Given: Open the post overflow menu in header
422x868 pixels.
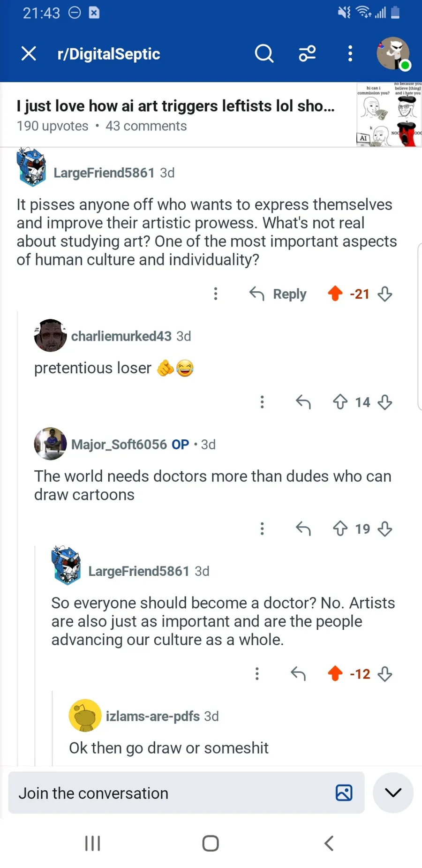Looking at the screenshot, I should (350, 53).
